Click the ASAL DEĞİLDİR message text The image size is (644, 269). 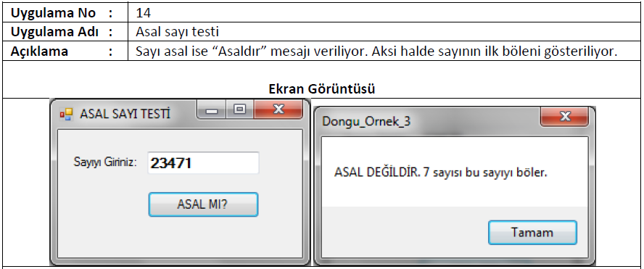point(441,172)
